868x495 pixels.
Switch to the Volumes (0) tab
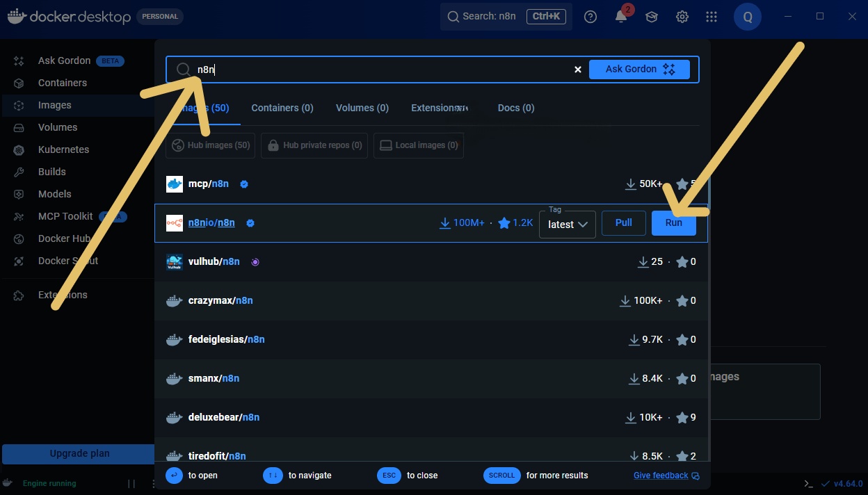click(x=362, y=108)
